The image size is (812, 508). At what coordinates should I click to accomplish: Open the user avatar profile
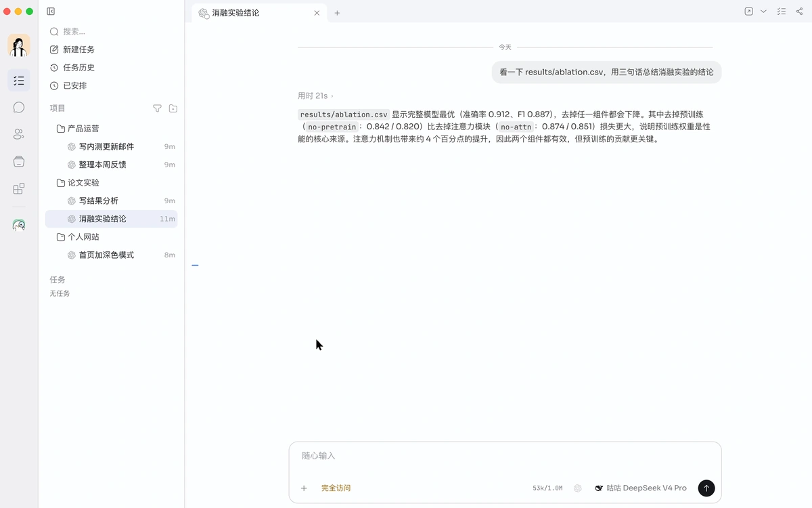click(19, 45)
